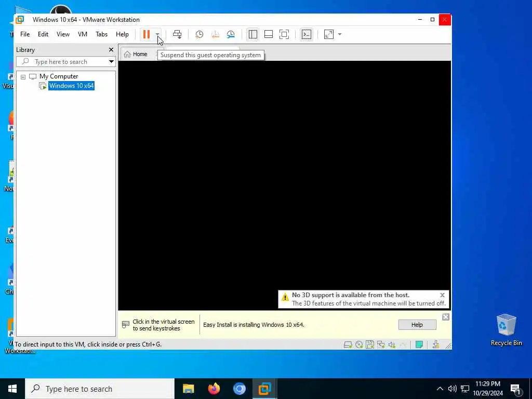Toggle the thumbnail bar view icon

click(x=269, y=34)
